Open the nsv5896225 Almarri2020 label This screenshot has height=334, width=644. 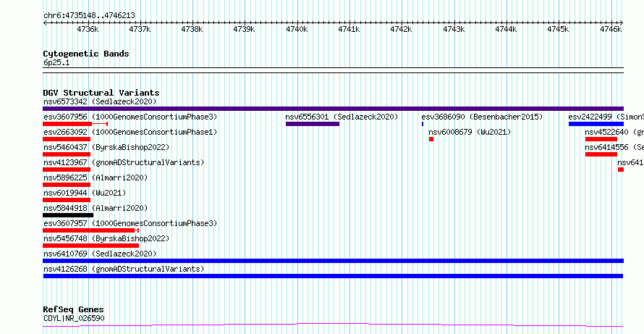pyautogui.click(x=96, y=178)
